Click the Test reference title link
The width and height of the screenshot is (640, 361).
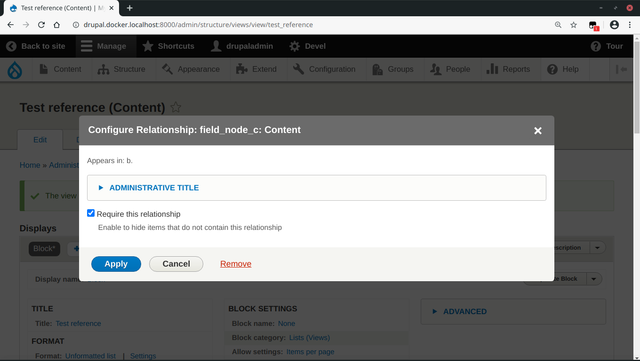78,323
